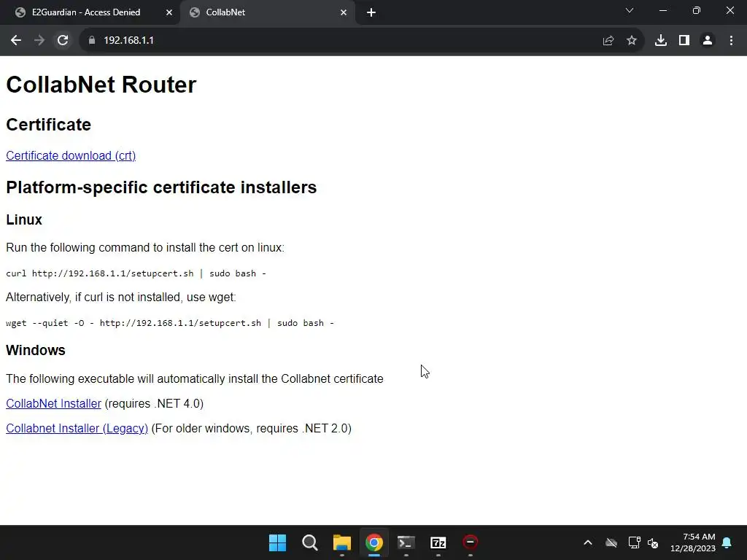This screenshot has height=560, width=747.
Task: Reload the current page
Action: point(63,41)
